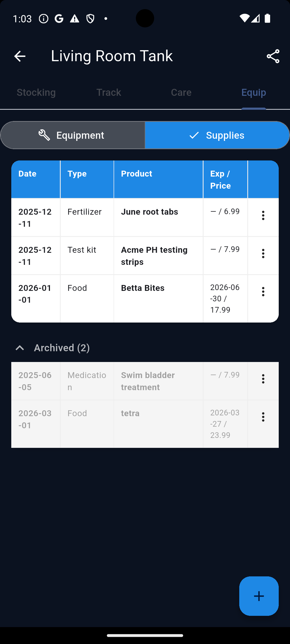
Task: Tap the archived tetra product entry
Action: 130,414
